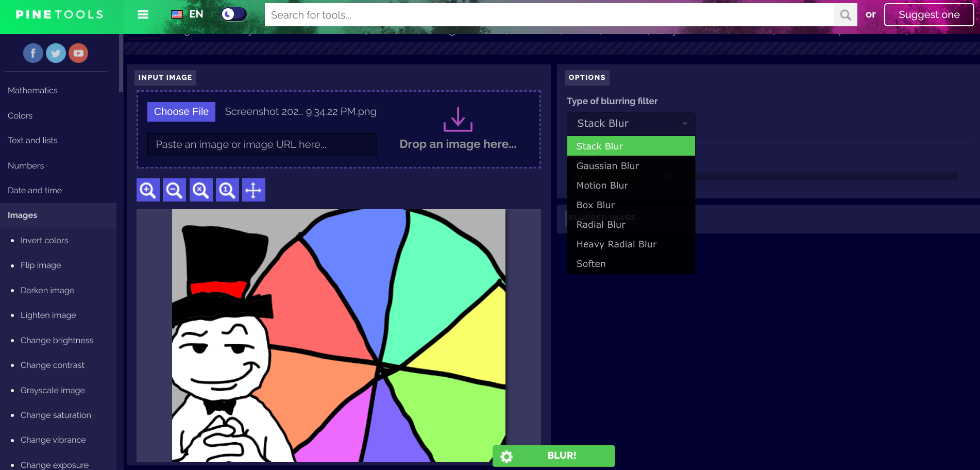Screen dimensions: 980x470
Task: Focus the Search for tools field
Action: pos(549,15)
